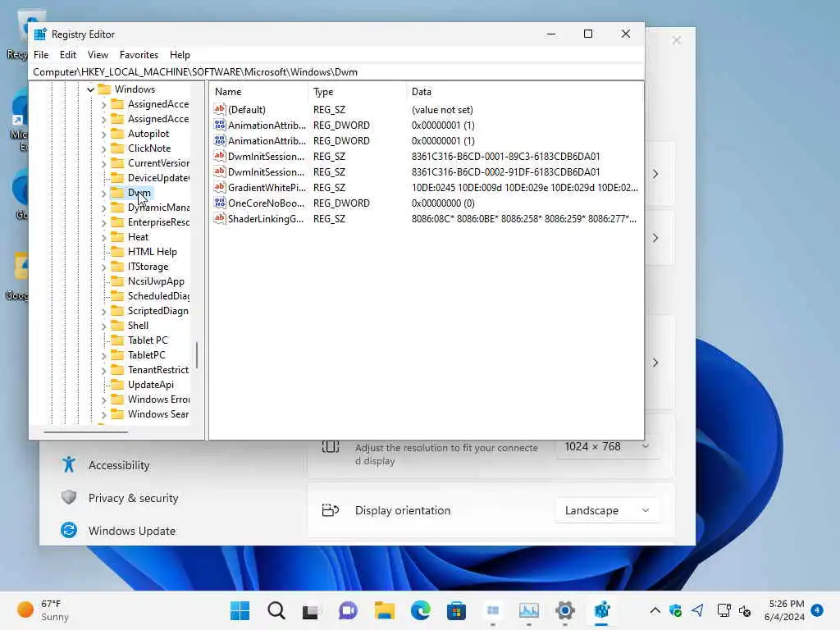
Task: Select the DynamicManagement key
Action: click(x=158, y=208)
